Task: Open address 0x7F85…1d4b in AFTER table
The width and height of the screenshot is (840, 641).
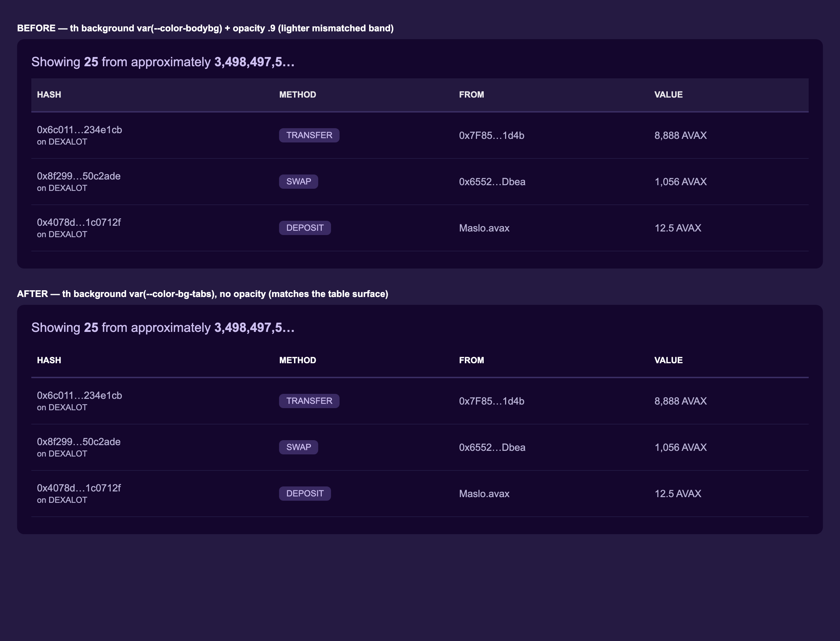Action: tap(492, 401)
